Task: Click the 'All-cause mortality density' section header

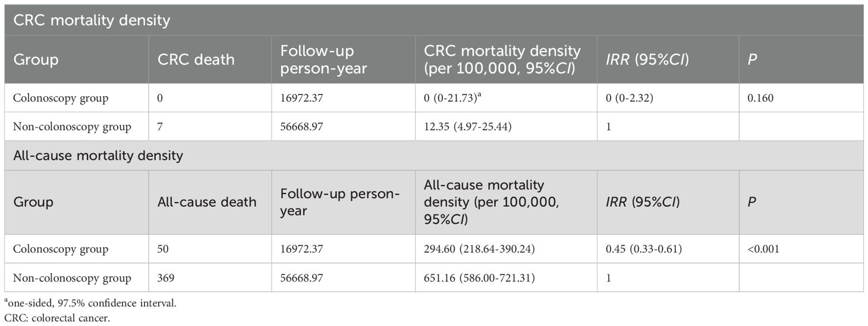Action: coord(98,156)
